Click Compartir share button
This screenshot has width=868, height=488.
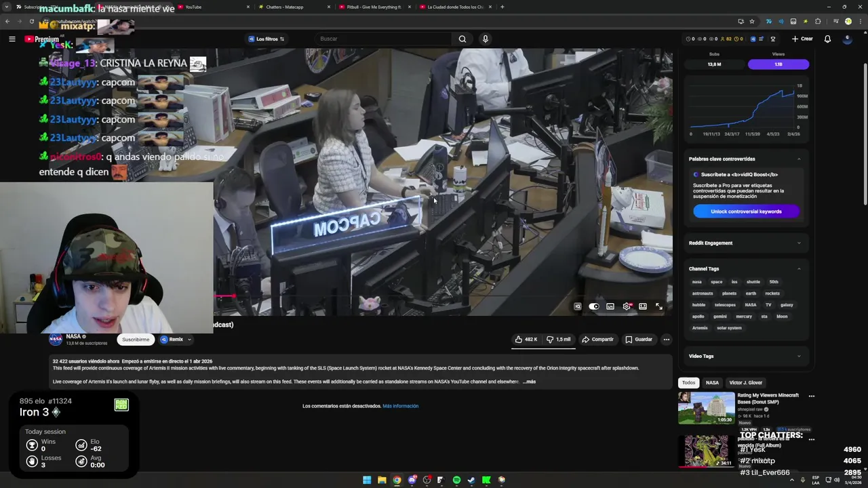point(597,340)
